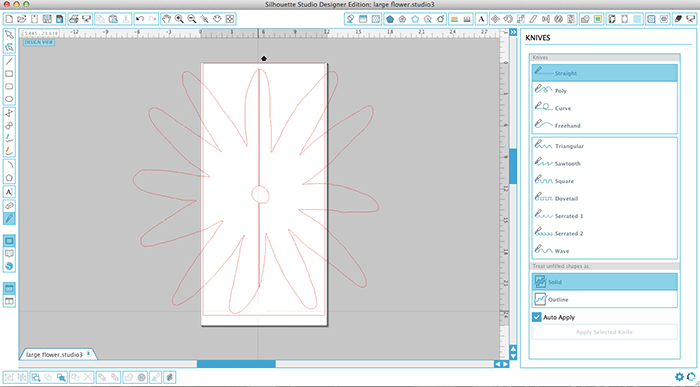700x387 pixels.
Task: Choose the Square knife pattern
Action: coord(604,181)
